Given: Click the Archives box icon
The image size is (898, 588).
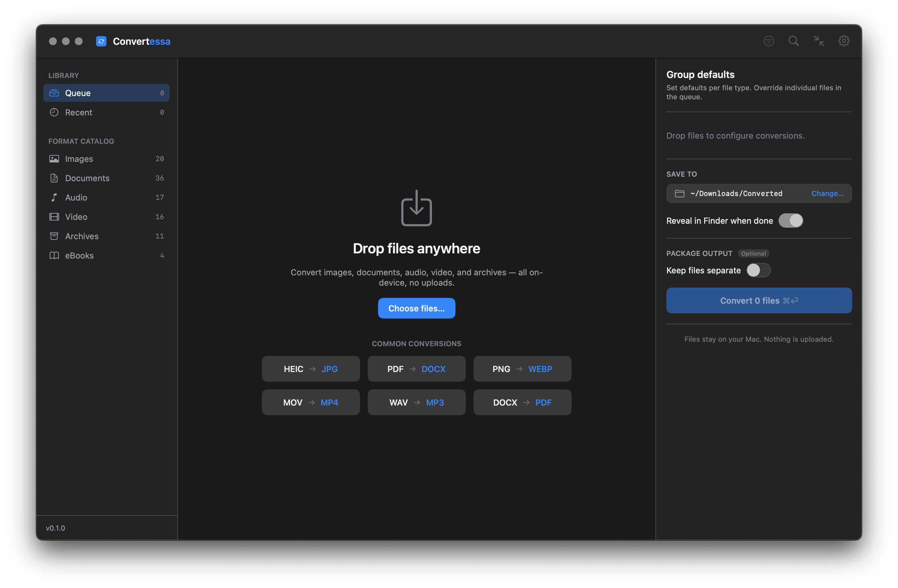Looking at the screenshot, I should [54, 236].
